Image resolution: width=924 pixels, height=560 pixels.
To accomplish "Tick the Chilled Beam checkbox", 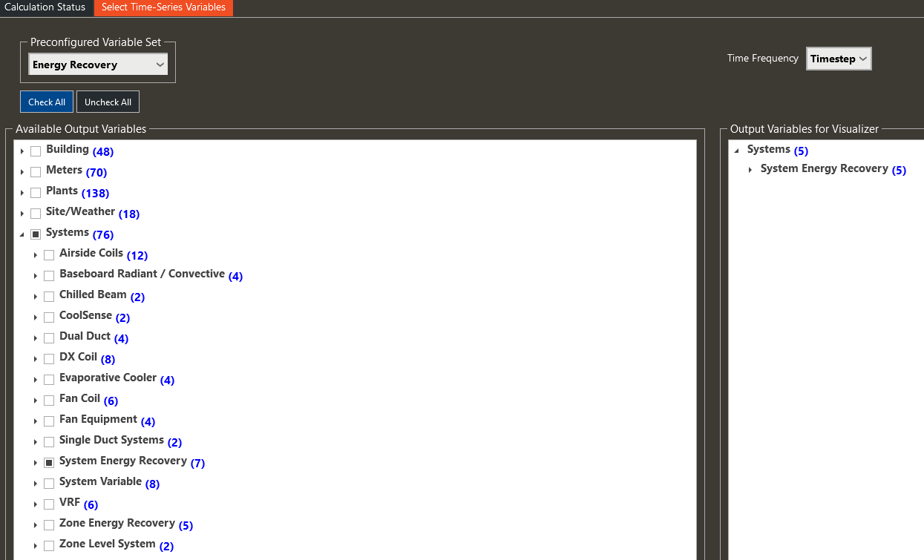I will [49, 297].
